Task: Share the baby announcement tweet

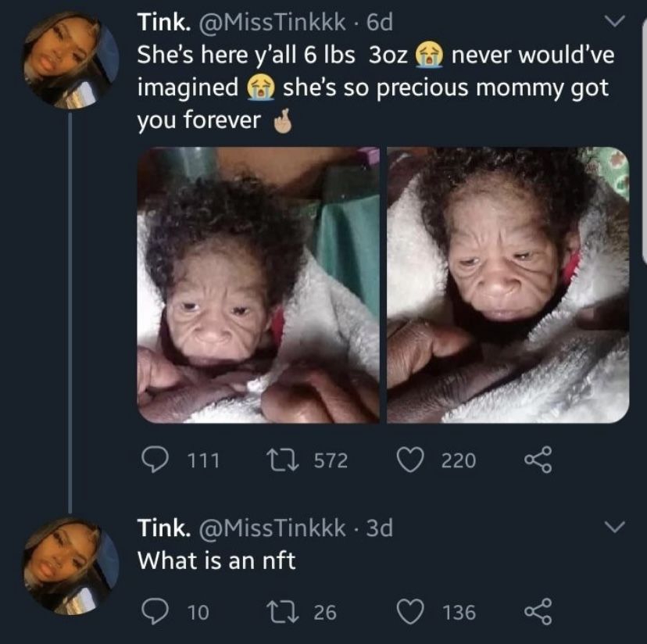Action: 538,460
